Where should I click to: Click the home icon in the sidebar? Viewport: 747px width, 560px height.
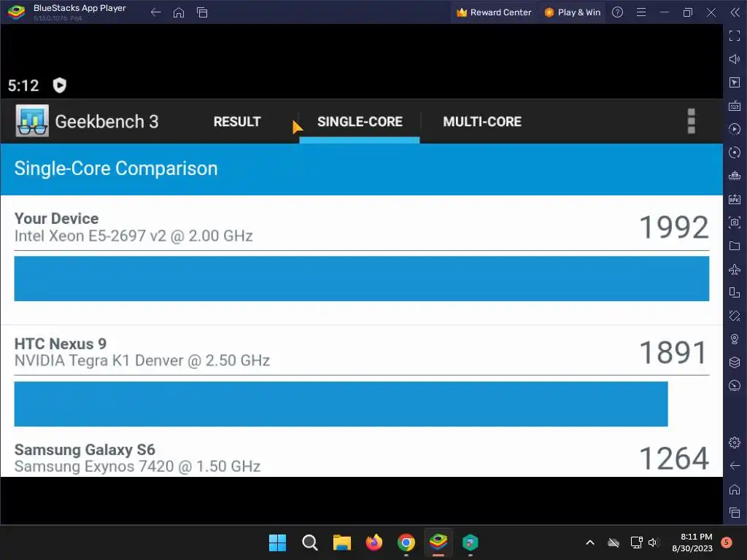(x=734, y=489)
